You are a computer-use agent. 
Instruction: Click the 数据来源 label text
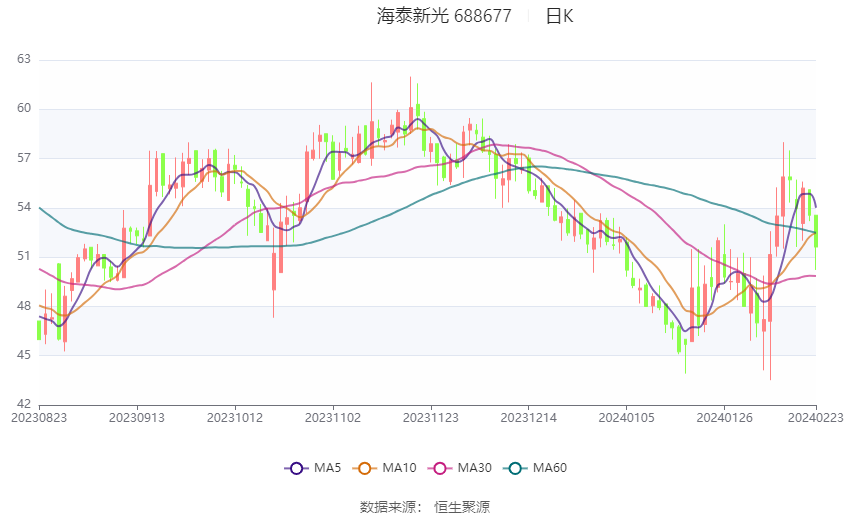pyautogui.click(x=388, y=507)
